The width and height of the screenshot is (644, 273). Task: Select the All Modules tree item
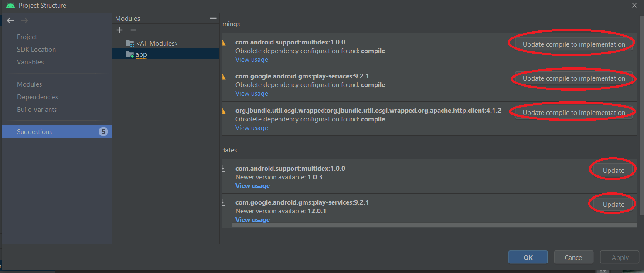pyautogui.click(x=157, y=44)
